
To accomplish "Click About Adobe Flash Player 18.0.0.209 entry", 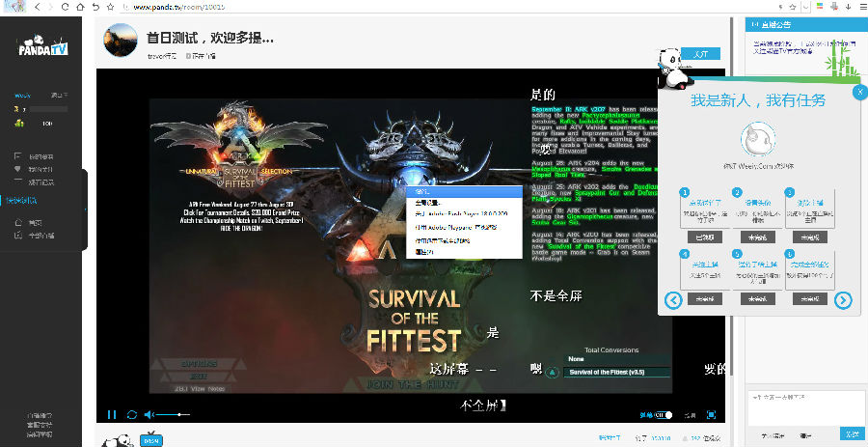I will coord(464,213).
